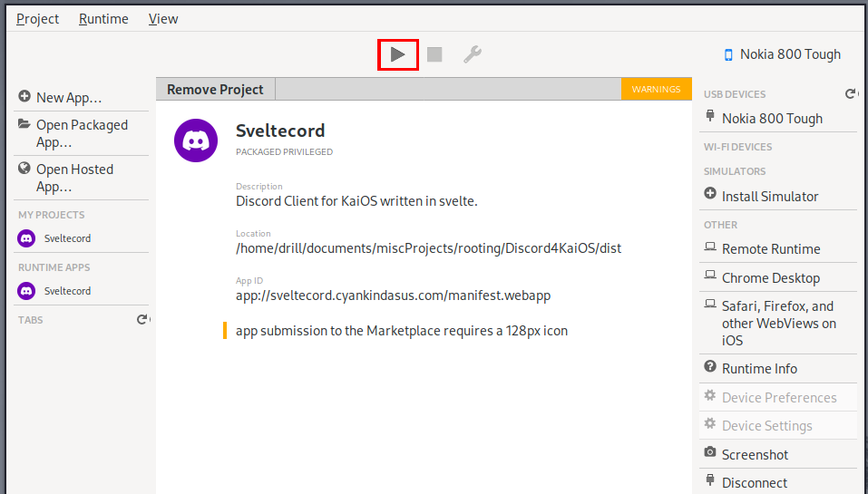Click New App… in the sidebar
Viewport: 868px width, 494px height.
[x=81, y=97]
